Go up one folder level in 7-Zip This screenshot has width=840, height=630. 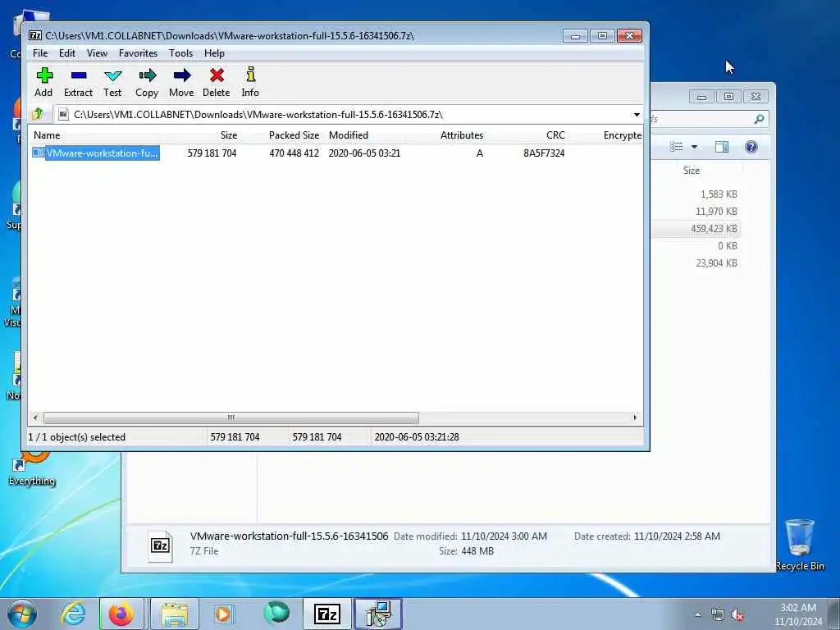click(38, 114)
